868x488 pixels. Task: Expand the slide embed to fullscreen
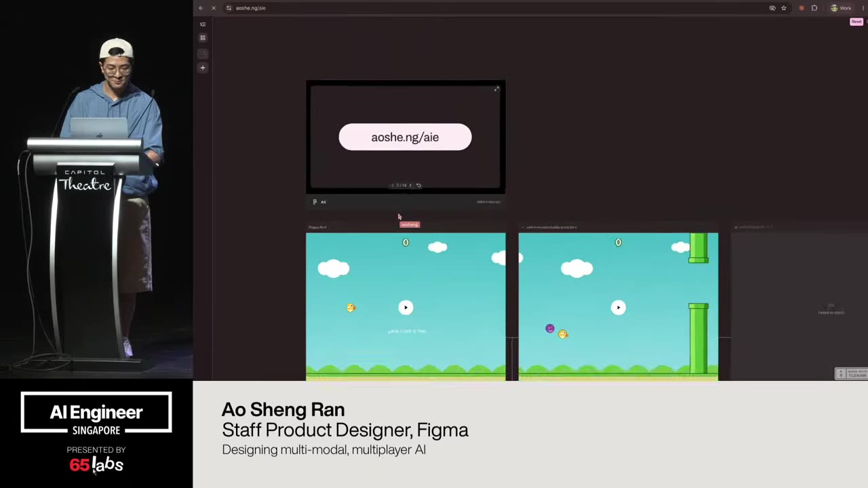[496, 89]
